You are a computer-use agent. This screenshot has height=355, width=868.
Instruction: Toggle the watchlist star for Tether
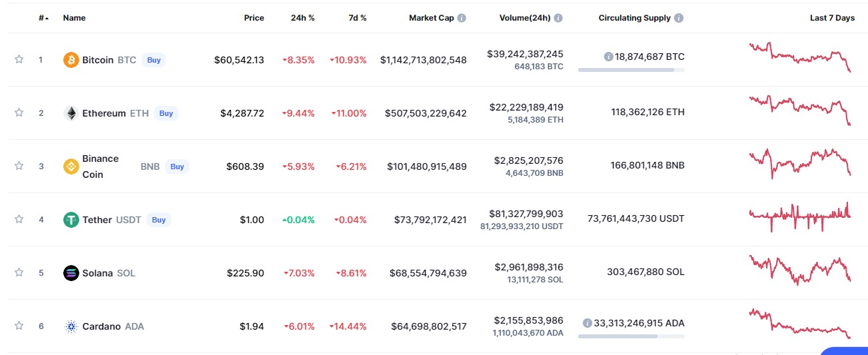pos(19,219)
